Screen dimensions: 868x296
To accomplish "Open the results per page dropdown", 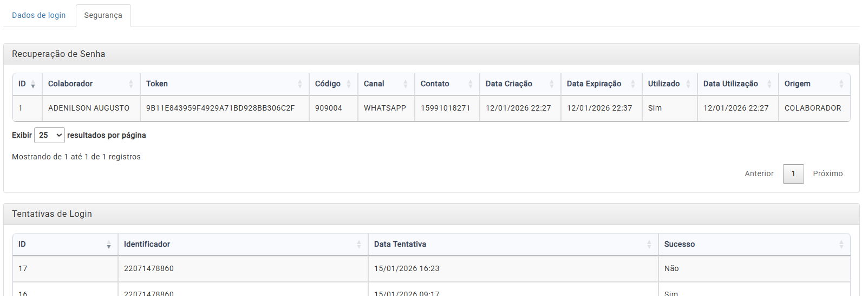I will pyautogui.click(x=49, y=136).
